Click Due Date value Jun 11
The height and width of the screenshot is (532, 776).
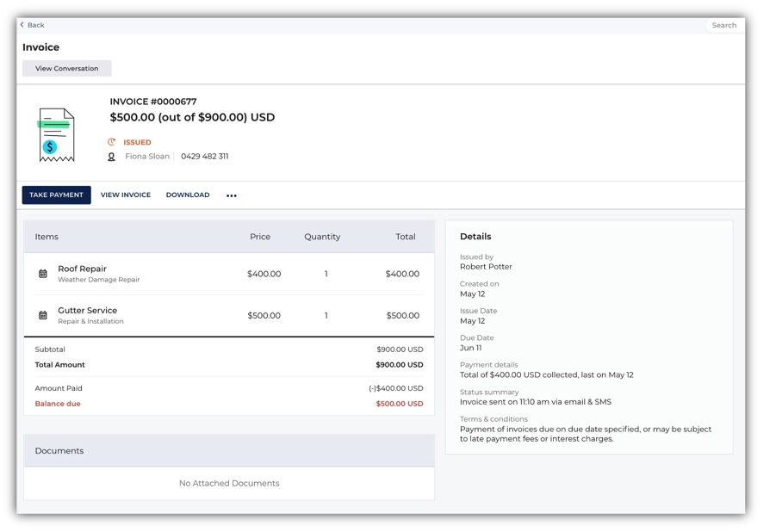point(470,348)
